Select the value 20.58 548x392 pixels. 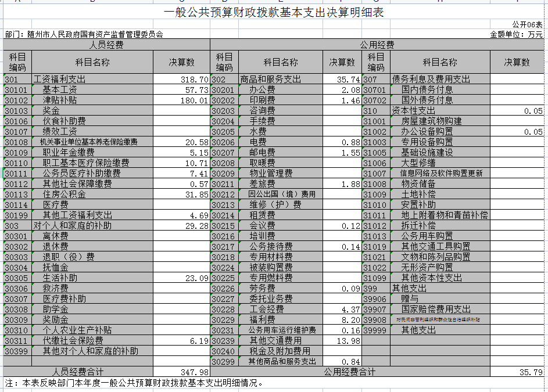point(181,142)
